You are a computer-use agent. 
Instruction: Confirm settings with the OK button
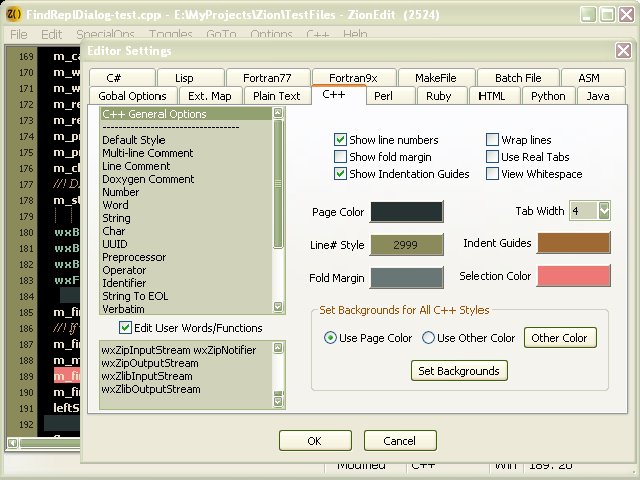pyautogui.click(x=315, y=441)
